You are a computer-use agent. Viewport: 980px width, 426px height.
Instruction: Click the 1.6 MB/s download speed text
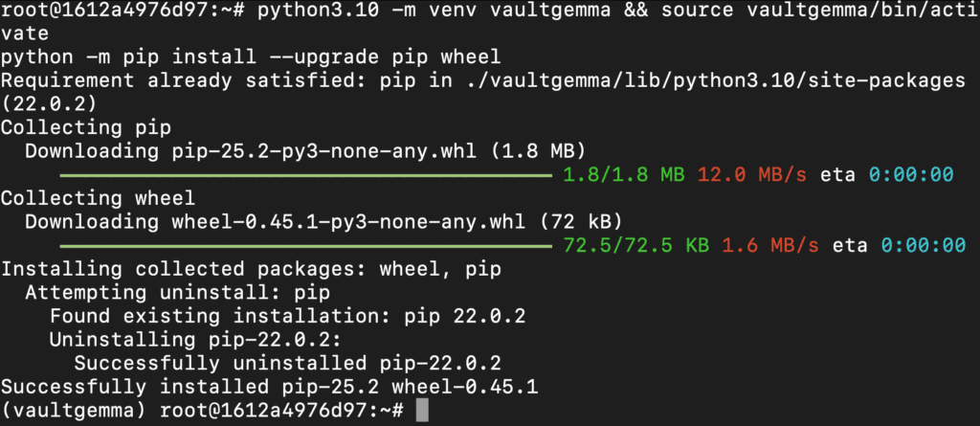click(x=770, y=246)
